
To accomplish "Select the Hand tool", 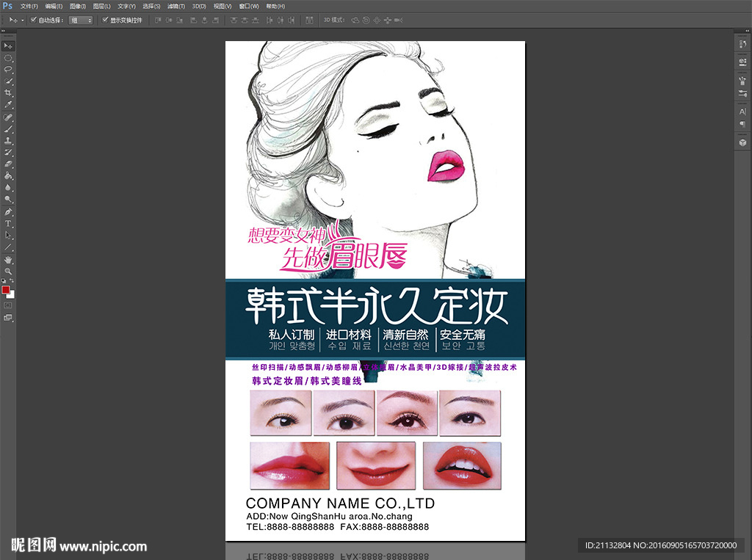I will point(8,260).
